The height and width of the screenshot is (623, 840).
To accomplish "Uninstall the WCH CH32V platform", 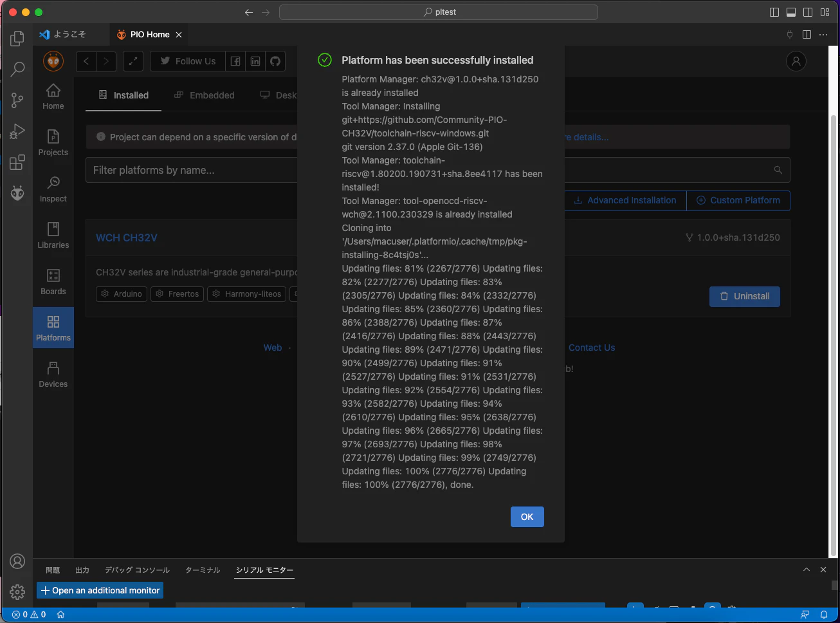I will (745, 296).
